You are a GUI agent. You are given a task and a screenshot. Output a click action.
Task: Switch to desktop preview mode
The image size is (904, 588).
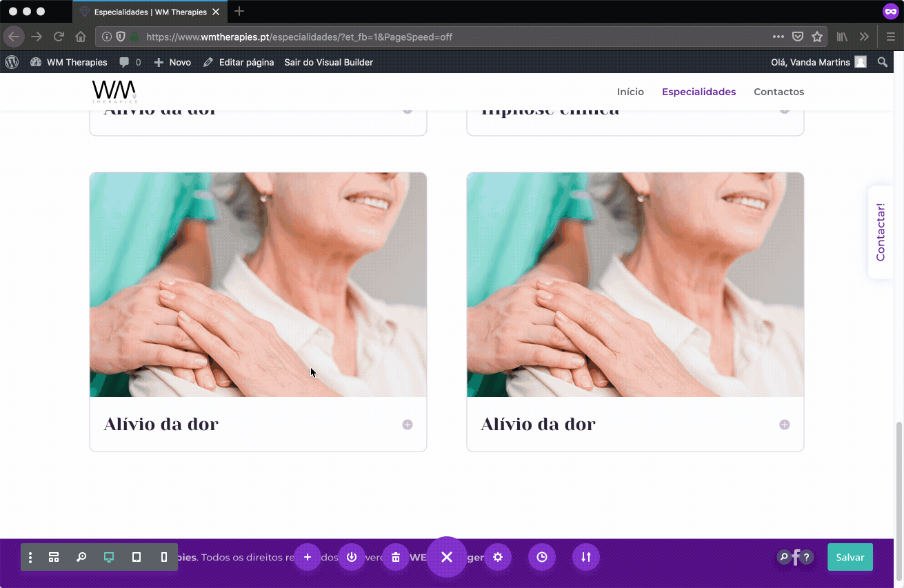click(x=109, y=557)
